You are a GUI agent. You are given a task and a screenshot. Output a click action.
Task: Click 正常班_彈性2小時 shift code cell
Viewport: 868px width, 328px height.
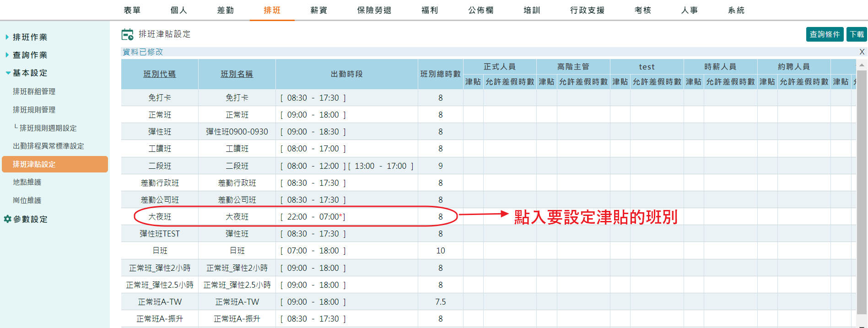pos(160,268)
